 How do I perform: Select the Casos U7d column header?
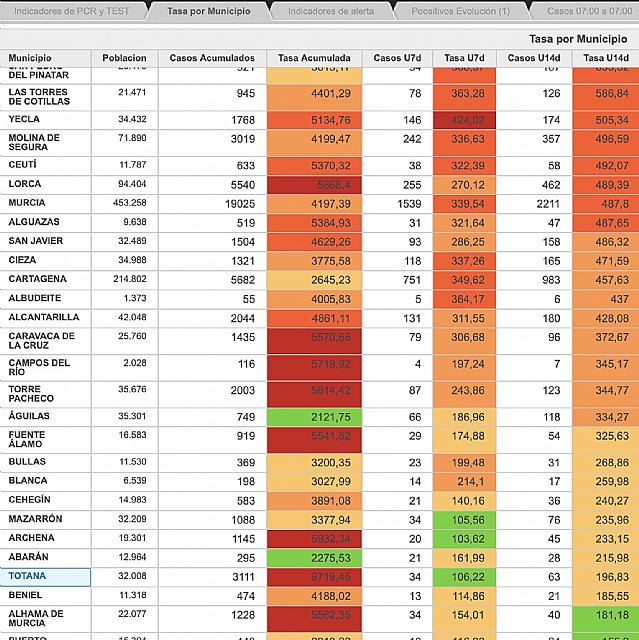pos(396,58)
